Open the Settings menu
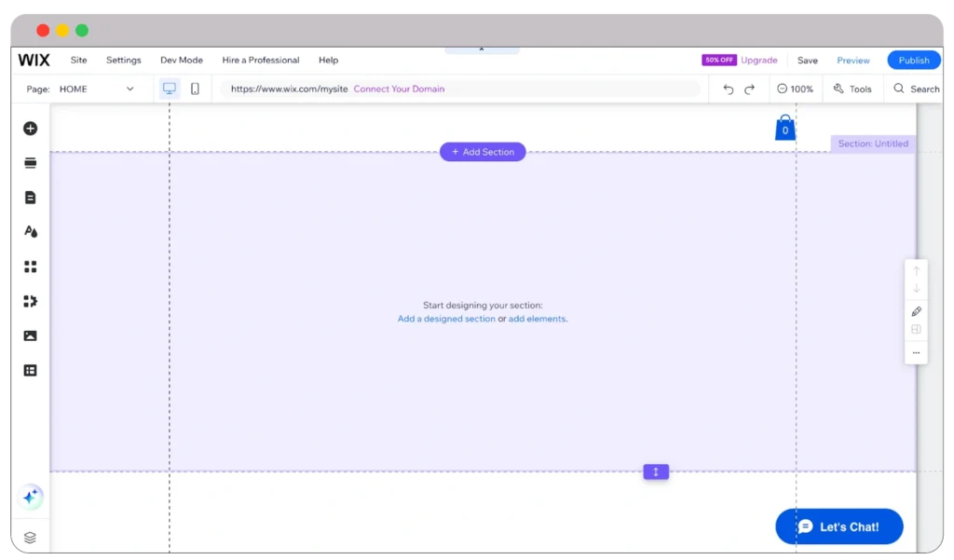Image resolution: width=954 pixels, height=560 pixels. pos(123,60)
